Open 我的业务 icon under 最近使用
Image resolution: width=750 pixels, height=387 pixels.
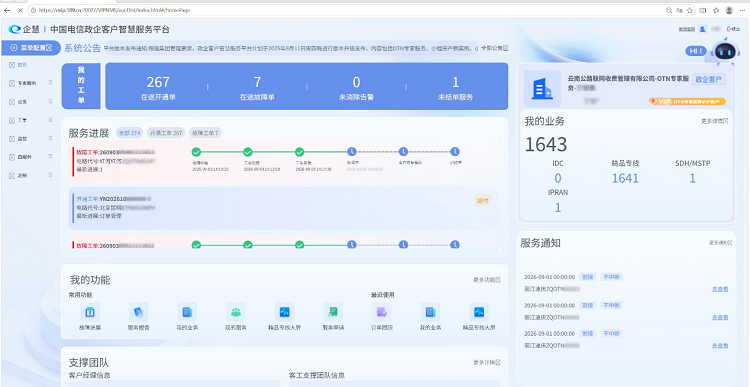pyautogui.click(x=430, y=312)
